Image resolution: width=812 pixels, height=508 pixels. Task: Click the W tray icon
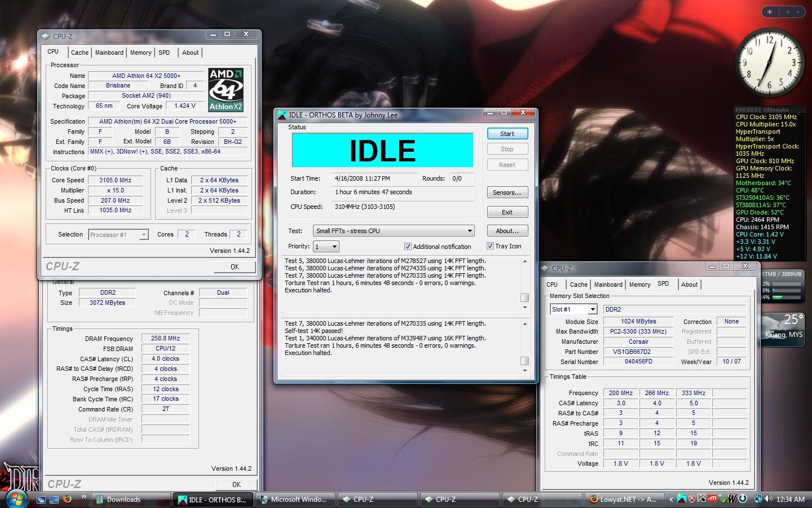pyautogui.click(x=732, y=499)
